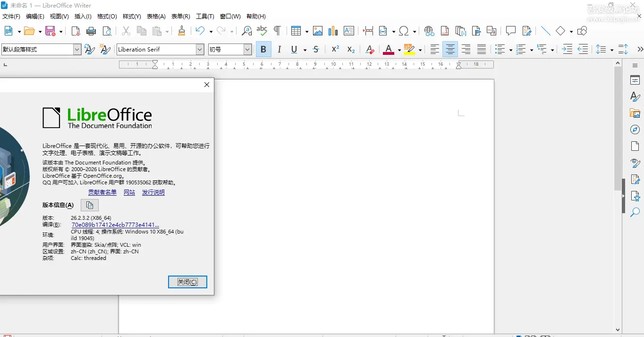
Task: Expand the unordered list dropdown arrow
Action: [x=510, y=50]
